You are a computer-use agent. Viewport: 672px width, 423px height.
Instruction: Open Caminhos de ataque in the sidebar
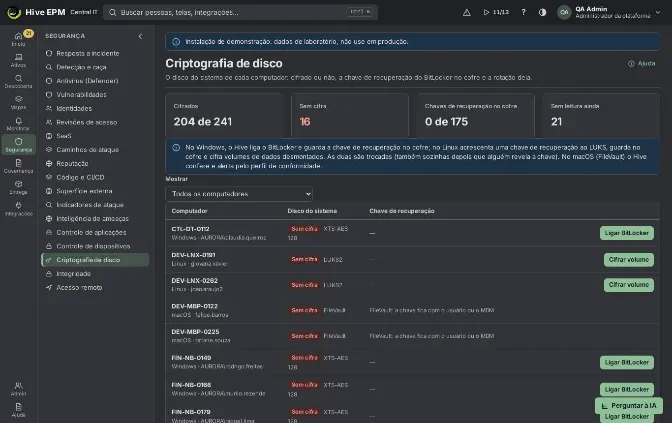[x=95, y=150]
